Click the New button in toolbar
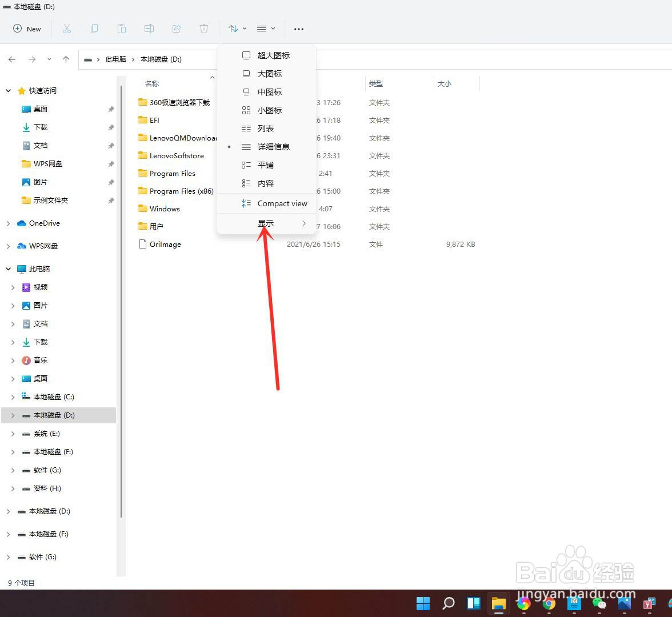 (27, 29)
